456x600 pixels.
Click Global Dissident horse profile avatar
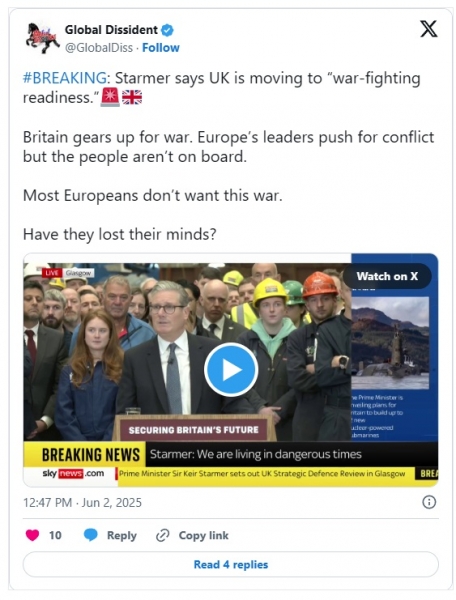click(42, 38)
